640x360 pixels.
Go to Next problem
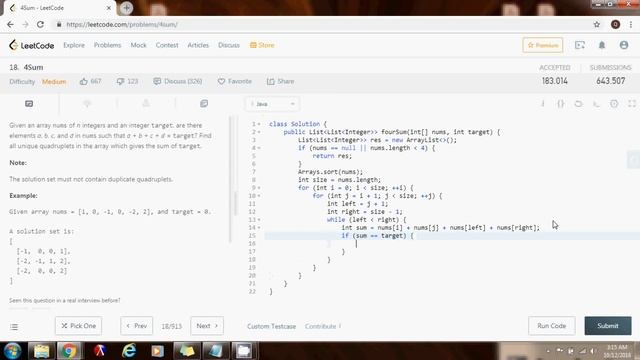point(207,326)
